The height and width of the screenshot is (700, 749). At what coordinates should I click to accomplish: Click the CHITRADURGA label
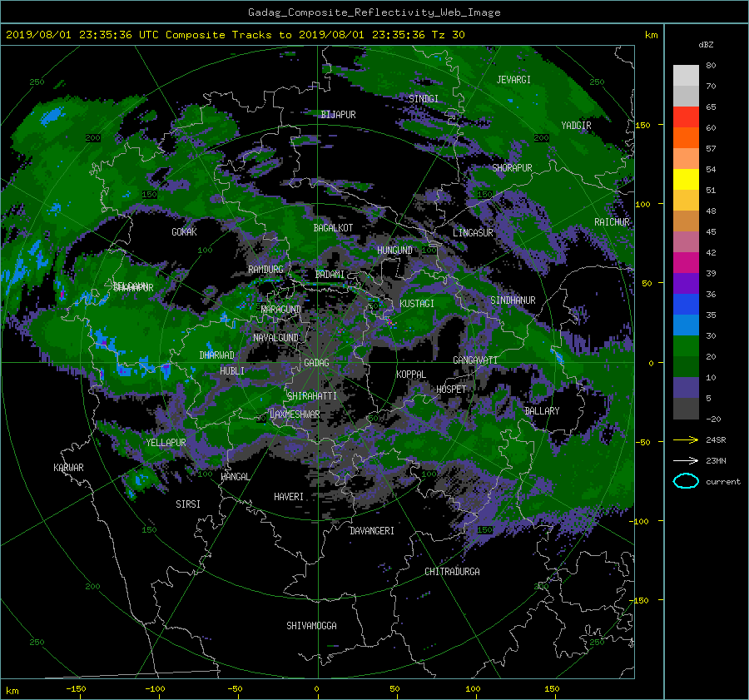click(452, 572)
